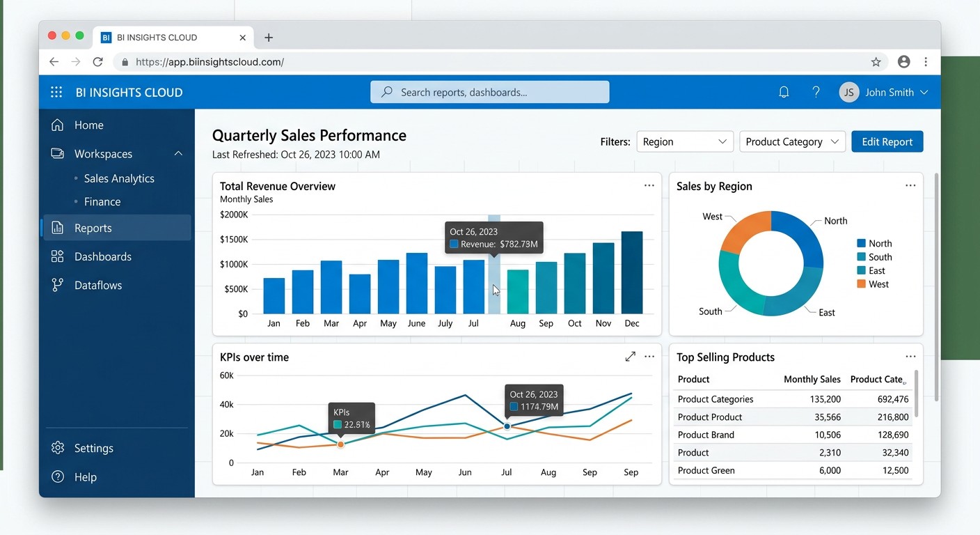Select the Product Green table row
The image size is (980, 535).
793,470
